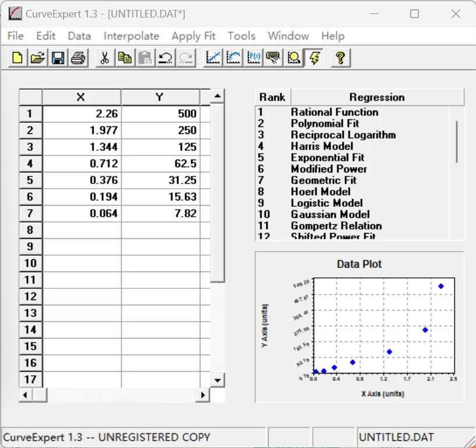Save the data with floppy disk icon
The image size is (476, 448).
58,58
